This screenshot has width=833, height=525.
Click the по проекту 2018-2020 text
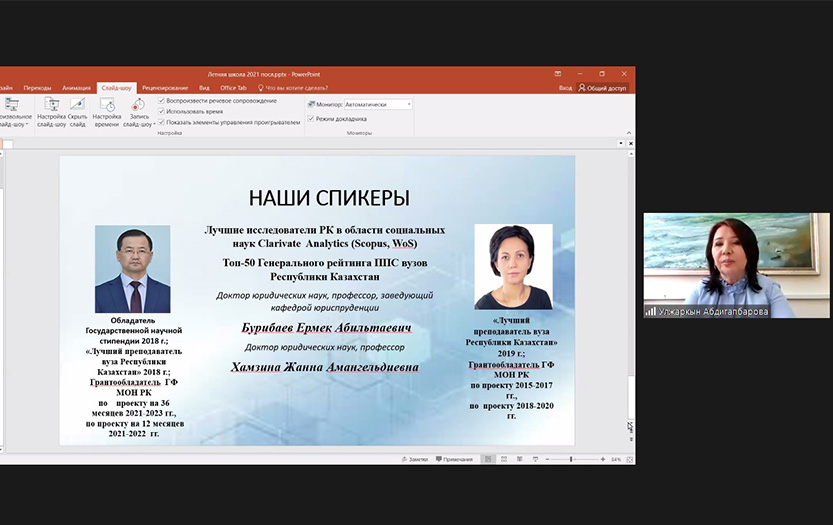tap(511, 410)
